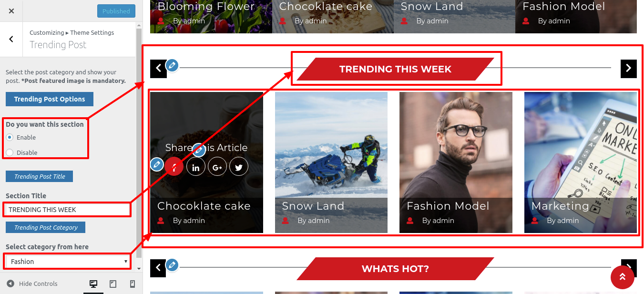Screen dimensions: 644x294
Task: Click the LinkedIn share icon
Action: pos(196,167)
